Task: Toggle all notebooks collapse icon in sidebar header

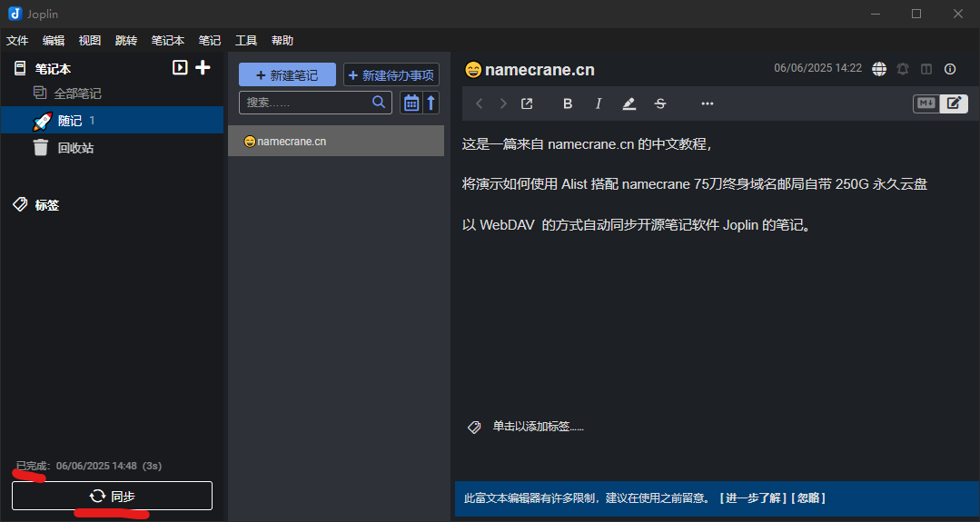Action: (180, 67)
